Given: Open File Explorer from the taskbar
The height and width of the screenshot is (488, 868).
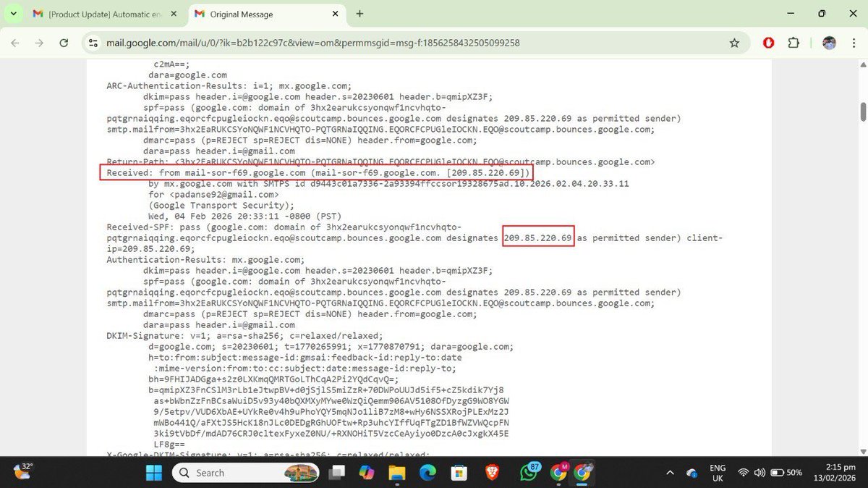Looking at the screenshot, I should pyautogui.click(x=397, y=473).
